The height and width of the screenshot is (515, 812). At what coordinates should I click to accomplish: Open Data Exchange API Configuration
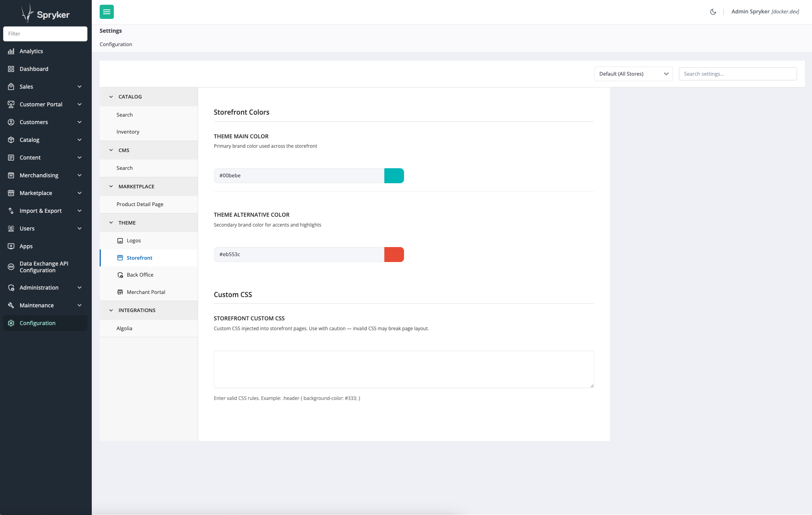tap(44, 267)
